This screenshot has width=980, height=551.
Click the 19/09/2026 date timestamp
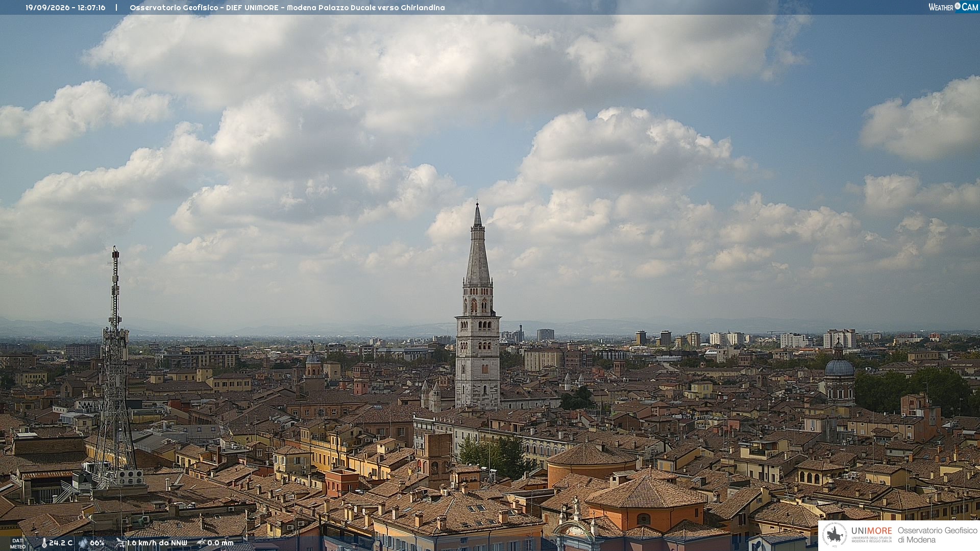(x=47, y=8)
